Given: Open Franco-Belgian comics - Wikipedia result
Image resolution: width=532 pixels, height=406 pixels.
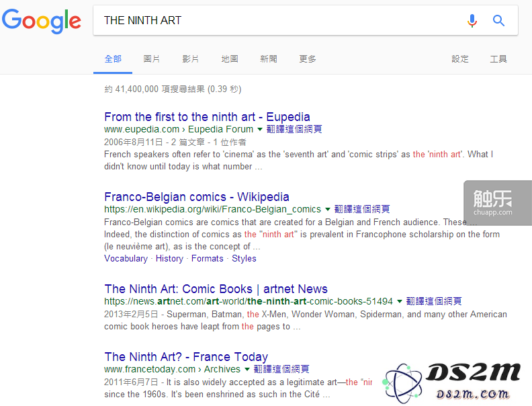Looking at the screenshot, I should pos(196,197).
